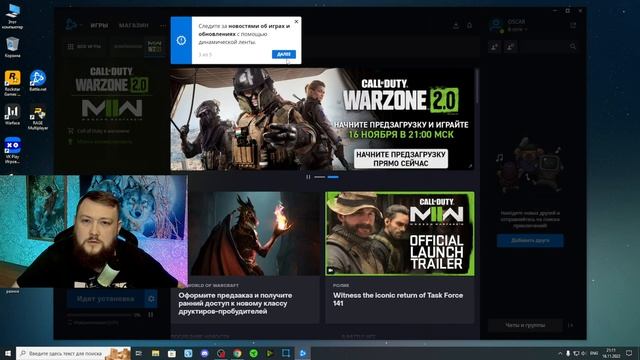Close the news feed tooltip popup
640x360 pixels.
pyautogui.click(x=296, y=21)
